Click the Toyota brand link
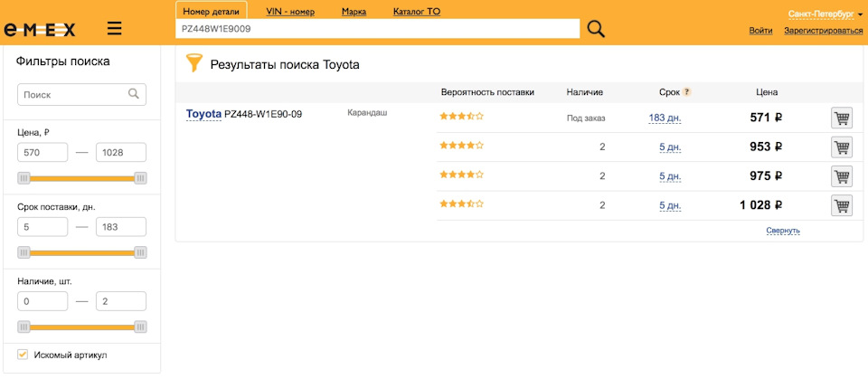Viewport: 868px width, 379px height. (203, 115)
